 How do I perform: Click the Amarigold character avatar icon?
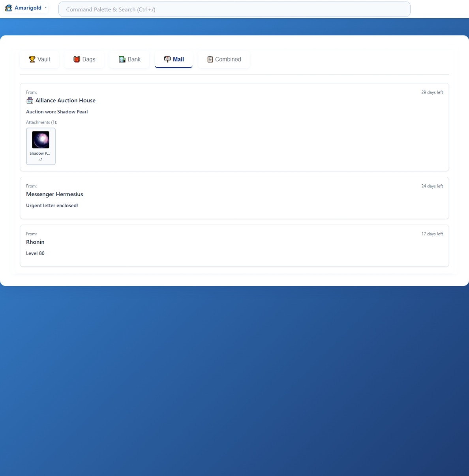[x=8, y=8]
